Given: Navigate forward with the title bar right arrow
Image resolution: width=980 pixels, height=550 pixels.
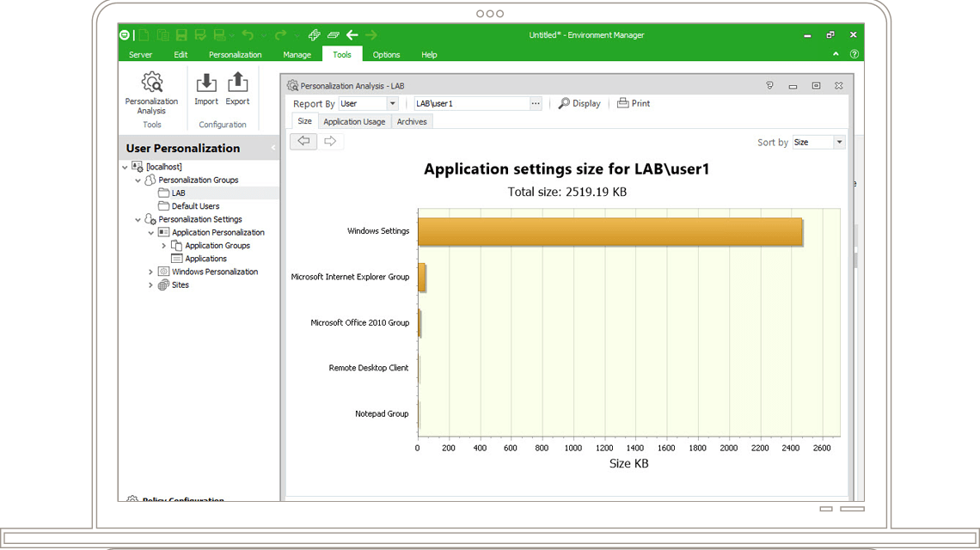Looking at the screenshot, I should click(x=371, y=35).
